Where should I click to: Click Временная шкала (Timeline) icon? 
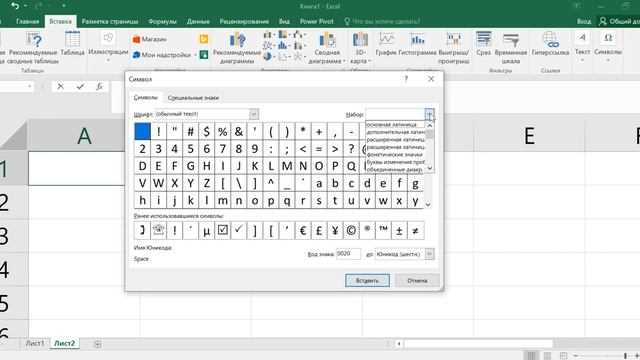pos(511,48)
